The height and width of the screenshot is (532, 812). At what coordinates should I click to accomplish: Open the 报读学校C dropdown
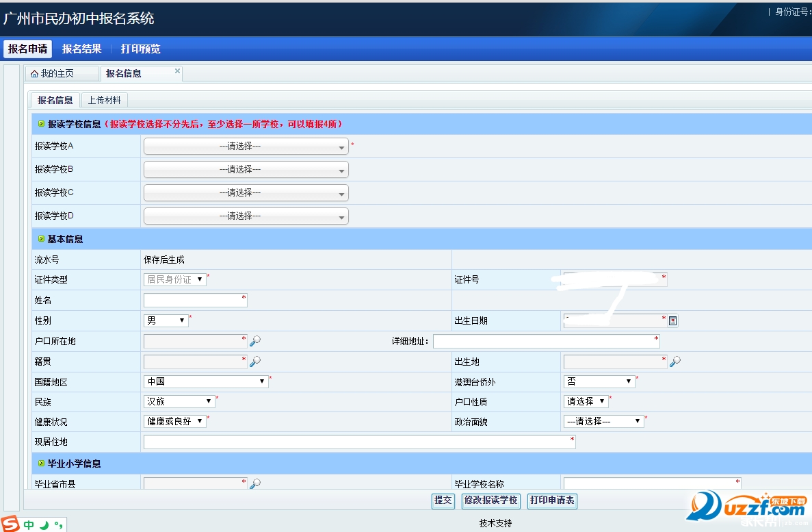pos(246,193)
